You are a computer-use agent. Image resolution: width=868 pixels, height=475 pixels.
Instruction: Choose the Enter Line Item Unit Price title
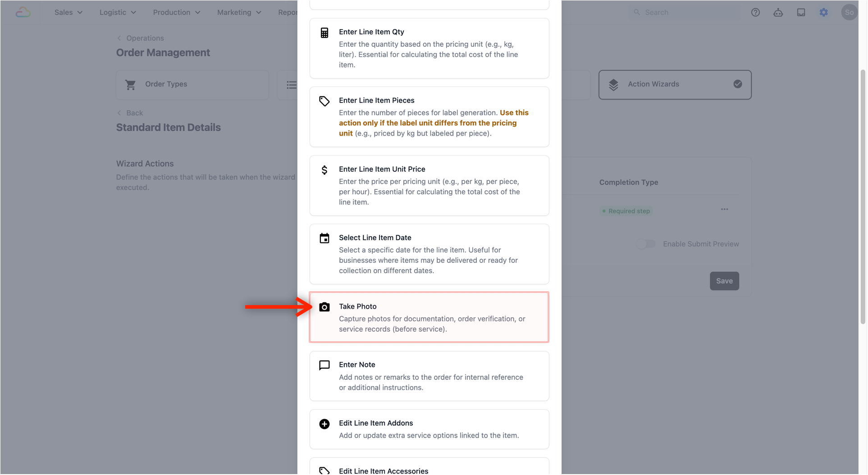coord(382,169)
